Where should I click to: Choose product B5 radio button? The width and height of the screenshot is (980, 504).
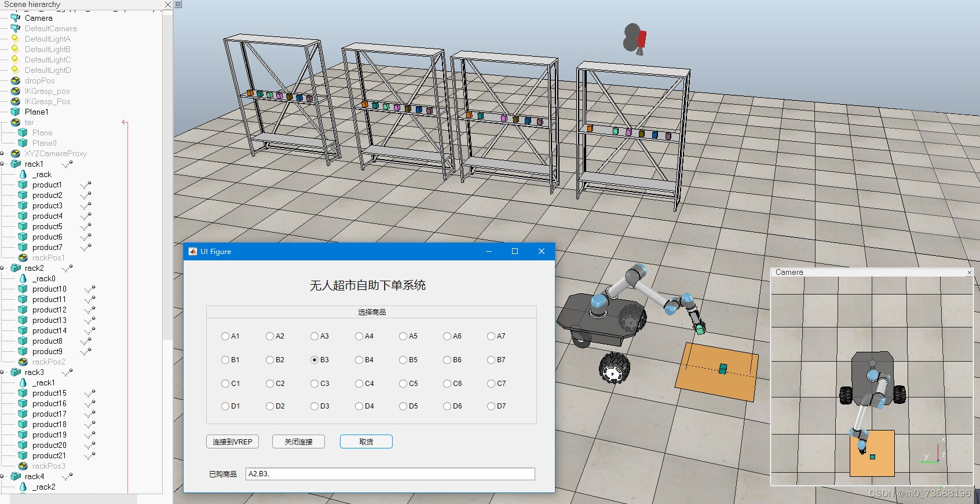click(x=403, y=359)
